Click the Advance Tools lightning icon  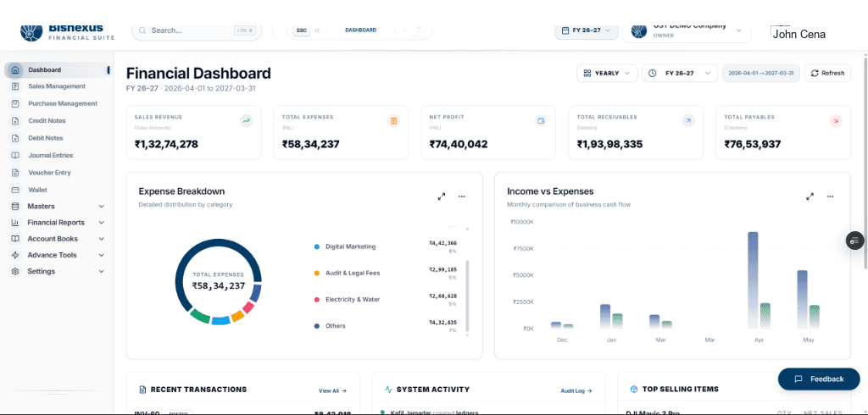(15, 255)
